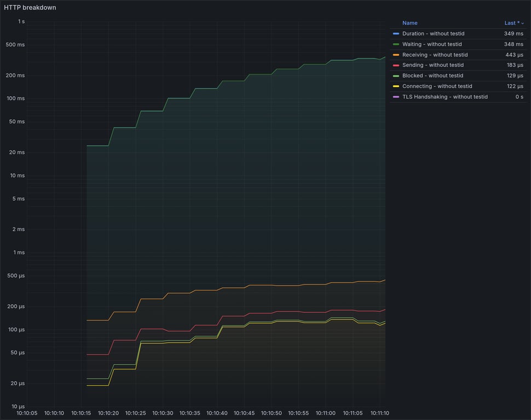Screen dimensions: 531x420
Task: Click the 10:10:15 time axis label
Action: click(x=81, y=413)
